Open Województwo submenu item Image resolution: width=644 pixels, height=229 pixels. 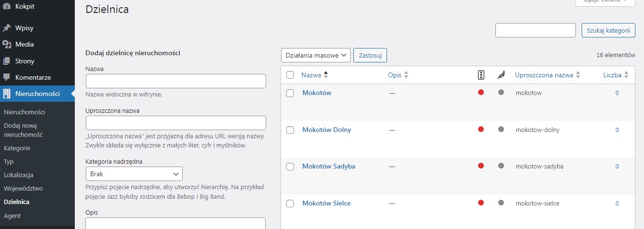[x=23, y=189]
